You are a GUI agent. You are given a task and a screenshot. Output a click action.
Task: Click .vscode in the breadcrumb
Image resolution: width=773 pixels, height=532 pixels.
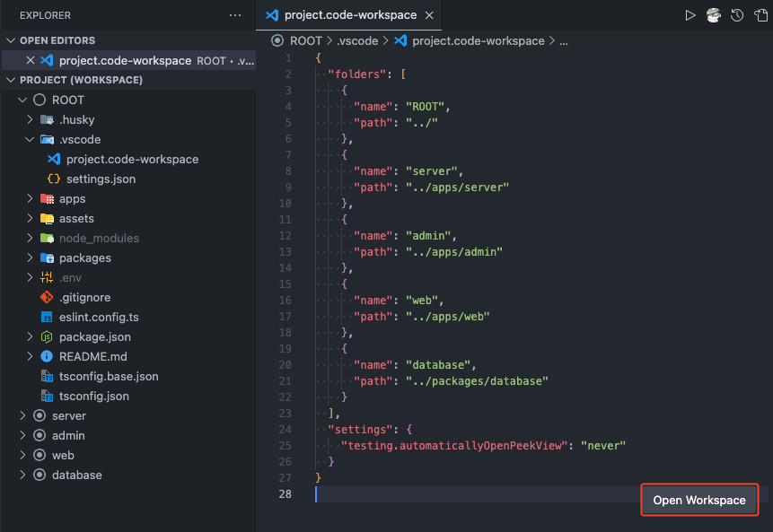[357, 41]
